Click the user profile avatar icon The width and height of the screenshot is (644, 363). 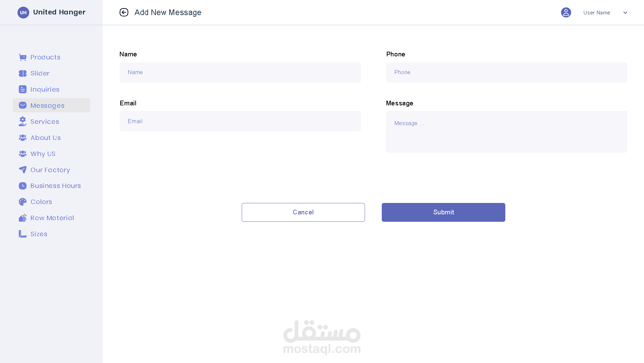[x=566, y=12]
